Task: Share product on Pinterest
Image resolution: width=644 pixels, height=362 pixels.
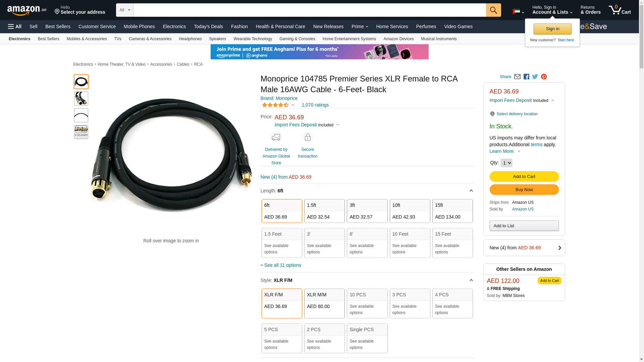Action: click(x=544, y=77)
